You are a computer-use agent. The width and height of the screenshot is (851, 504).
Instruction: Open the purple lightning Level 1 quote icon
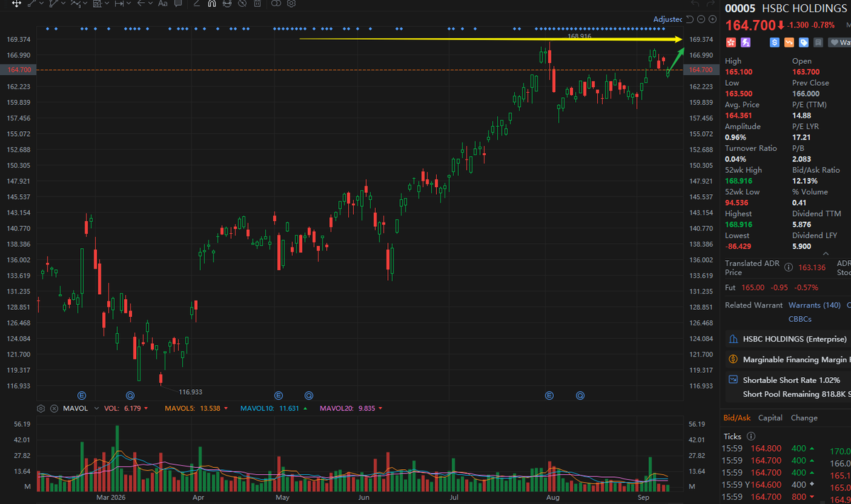pyautogui.click(x=745, y=43)
